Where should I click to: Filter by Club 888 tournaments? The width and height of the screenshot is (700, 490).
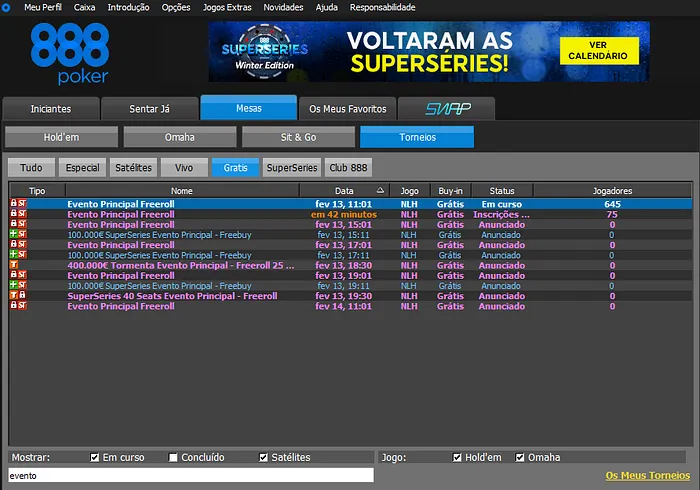tap(348, 168)
